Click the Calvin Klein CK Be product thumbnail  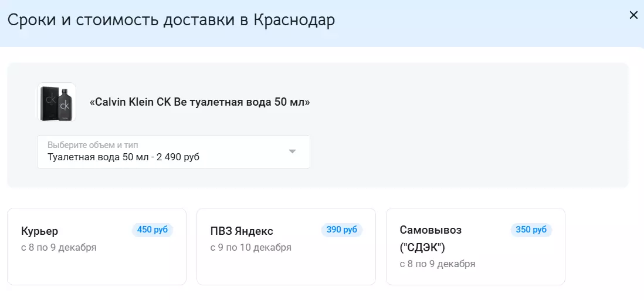tap(57, 102)
